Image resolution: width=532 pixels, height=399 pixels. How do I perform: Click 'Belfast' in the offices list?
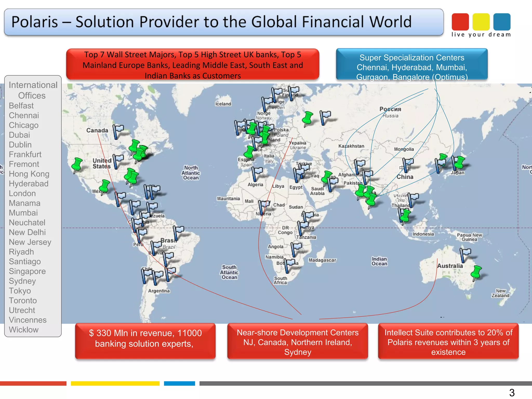pyautogui.click(x=21, y=106)
